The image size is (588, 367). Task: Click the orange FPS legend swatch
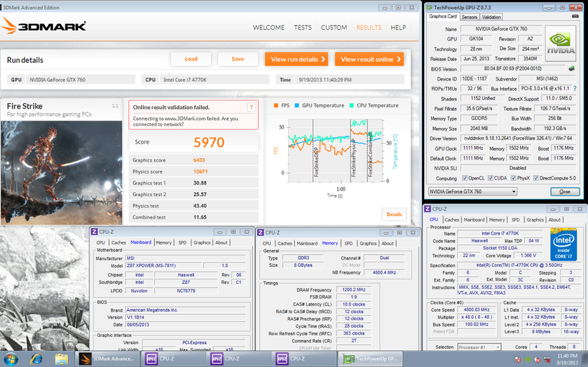(x=276, y=106)
